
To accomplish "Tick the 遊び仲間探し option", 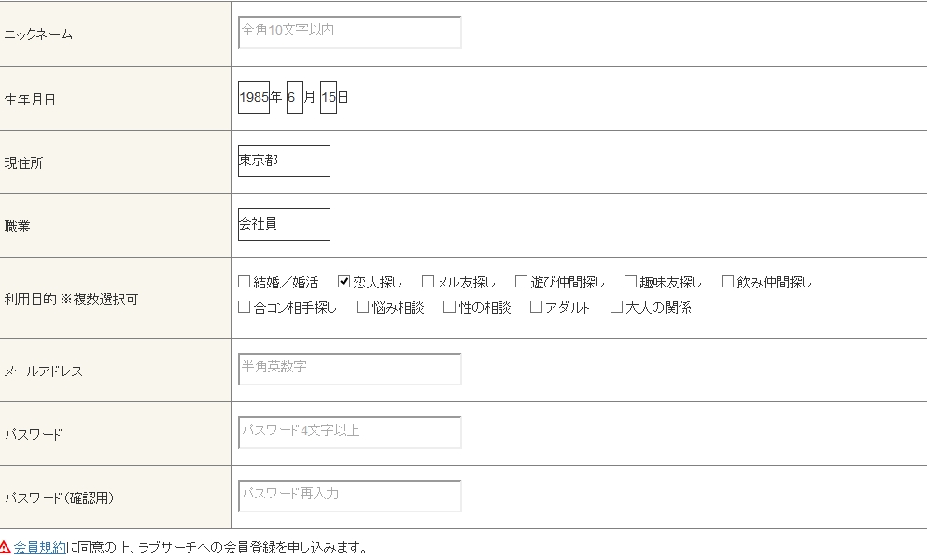I will click(x=521, y=282).
